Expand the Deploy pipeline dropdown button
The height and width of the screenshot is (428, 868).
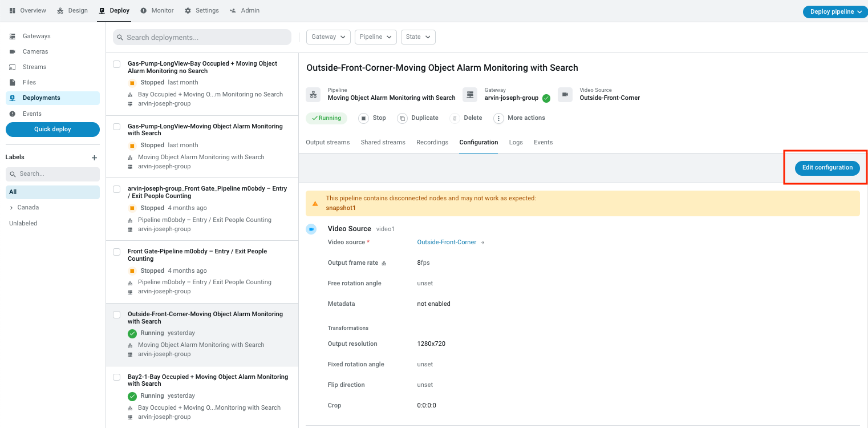click(x=835, y=11)
